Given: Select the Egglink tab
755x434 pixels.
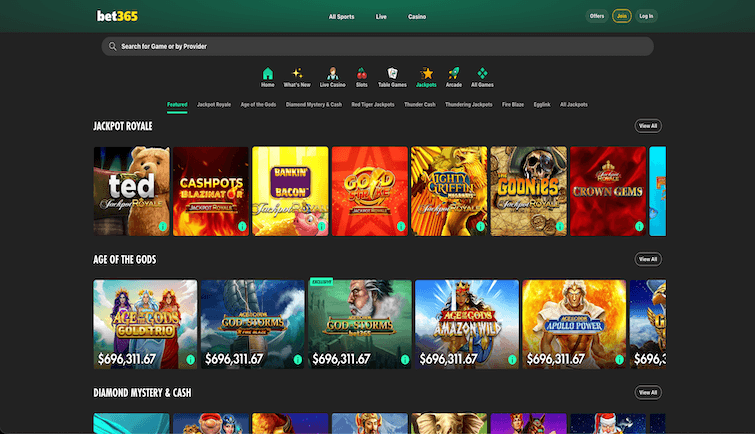Looking at the screenshot, I should point(542,105).
